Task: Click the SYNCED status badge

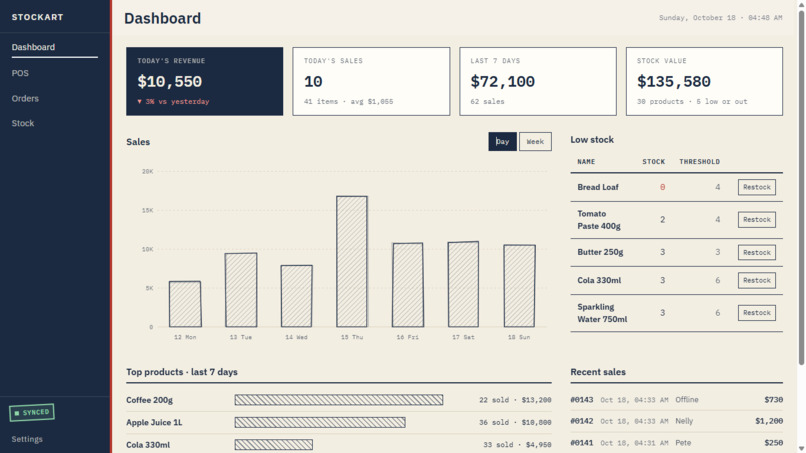Action: point(32,412)
